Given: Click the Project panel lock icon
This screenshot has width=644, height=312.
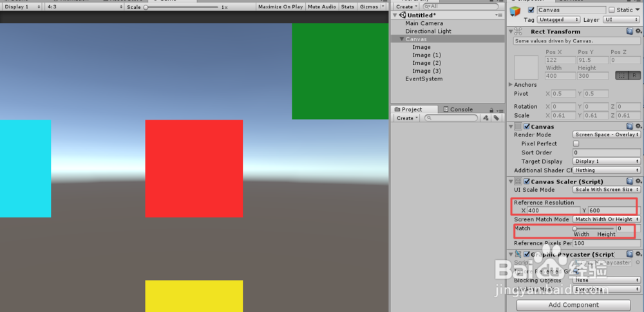Looking at the screenshot, I should point(491,109).
